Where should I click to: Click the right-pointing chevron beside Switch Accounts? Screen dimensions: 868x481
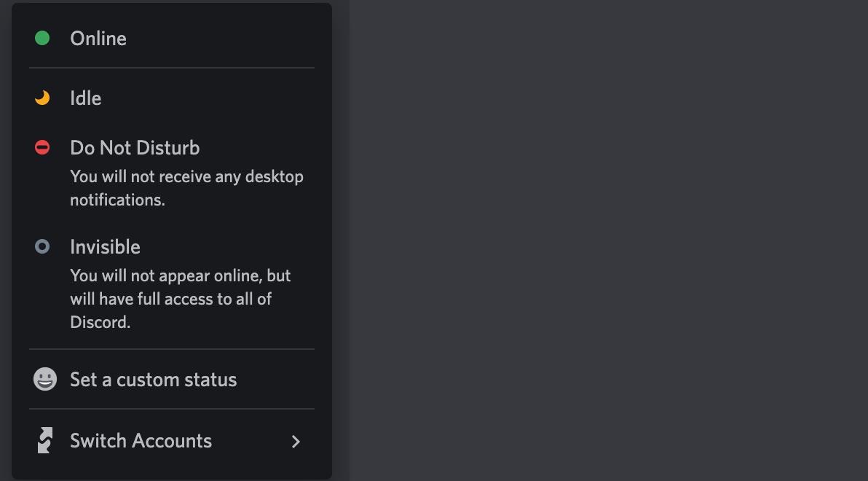click(x=296, y=442)
